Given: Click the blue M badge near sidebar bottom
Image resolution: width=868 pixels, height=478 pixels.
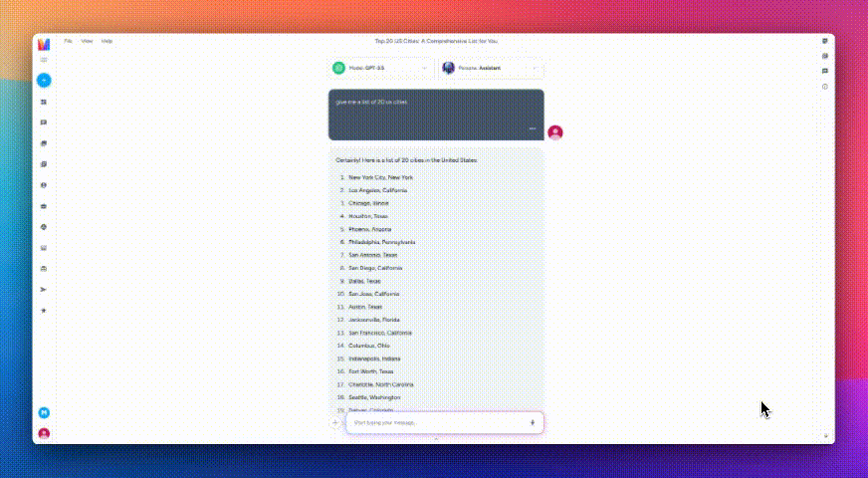Looking at the screenshot, I should (44, 412).
